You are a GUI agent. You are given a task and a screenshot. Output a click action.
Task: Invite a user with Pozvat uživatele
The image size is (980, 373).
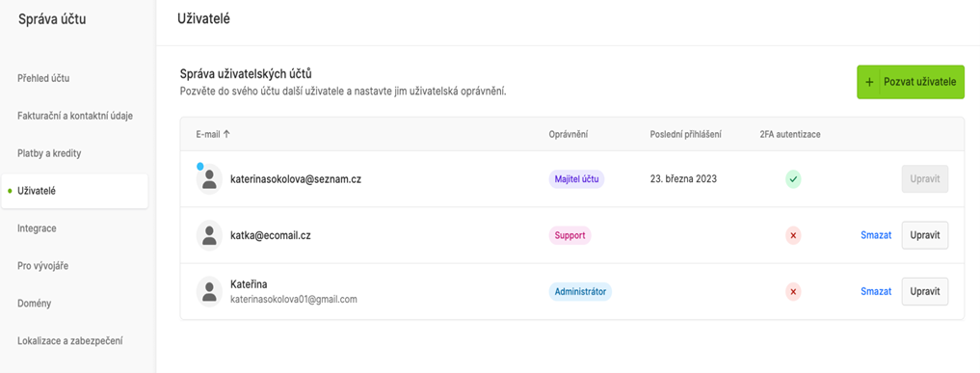pos(911,83)
